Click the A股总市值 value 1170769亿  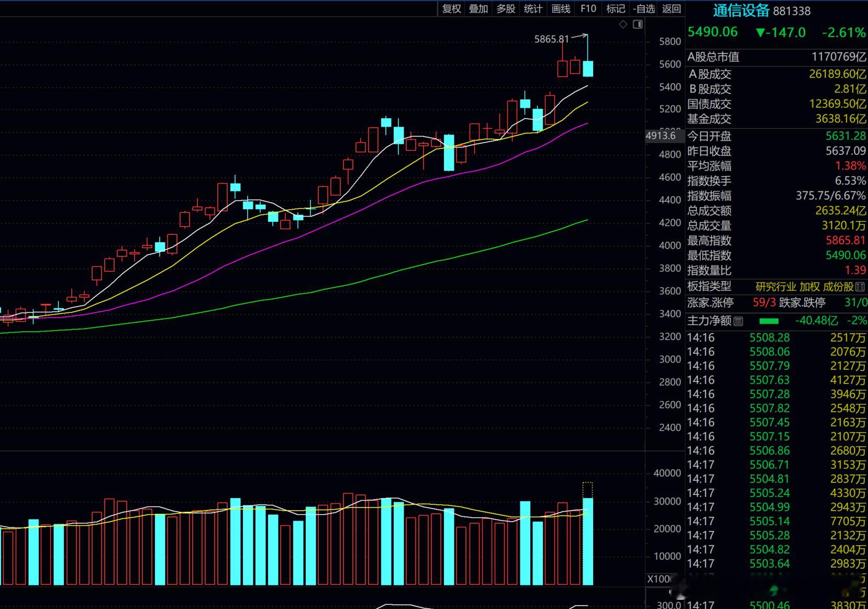(x=839, y=57)
